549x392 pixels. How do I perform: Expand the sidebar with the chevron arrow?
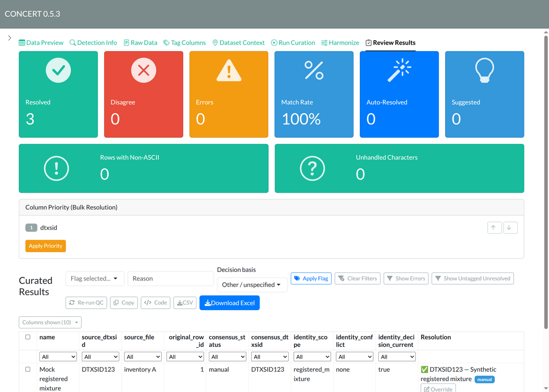click(x=10, y=38)
